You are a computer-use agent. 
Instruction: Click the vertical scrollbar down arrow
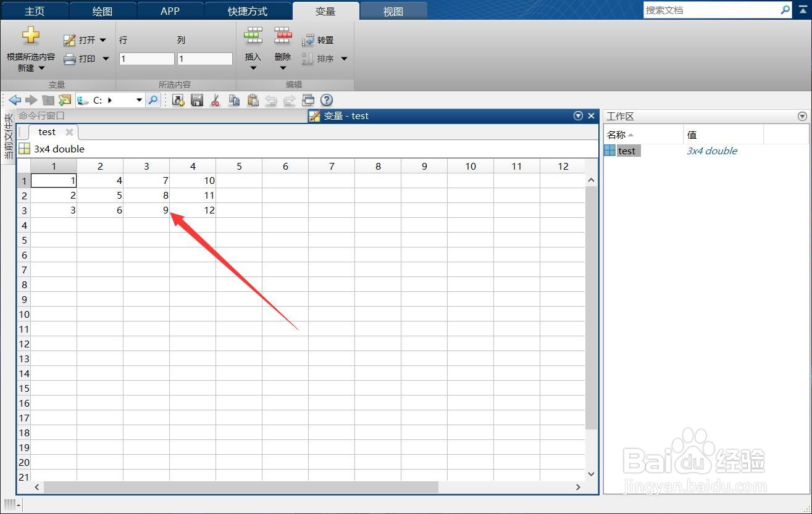pyautogui.click(x=591, y=474)
